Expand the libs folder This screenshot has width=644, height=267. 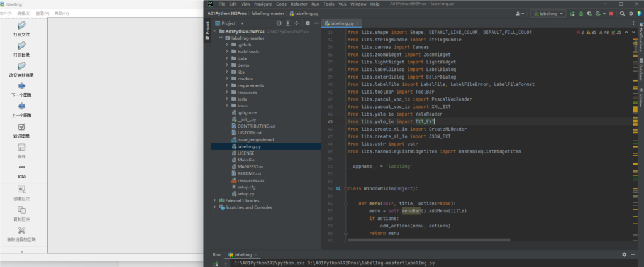pos(226,72)
